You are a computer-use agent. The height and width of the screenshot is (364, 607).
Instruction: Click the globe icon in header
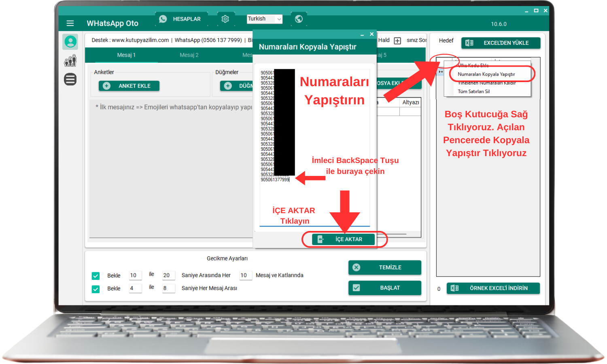coord(299,19)
